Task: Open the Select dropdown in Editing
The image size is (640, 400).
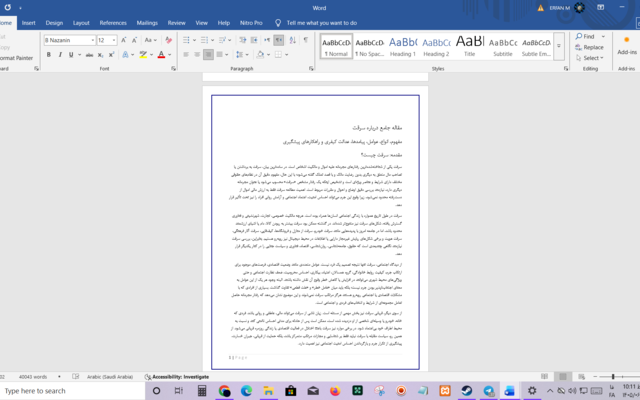Action: 590,58
